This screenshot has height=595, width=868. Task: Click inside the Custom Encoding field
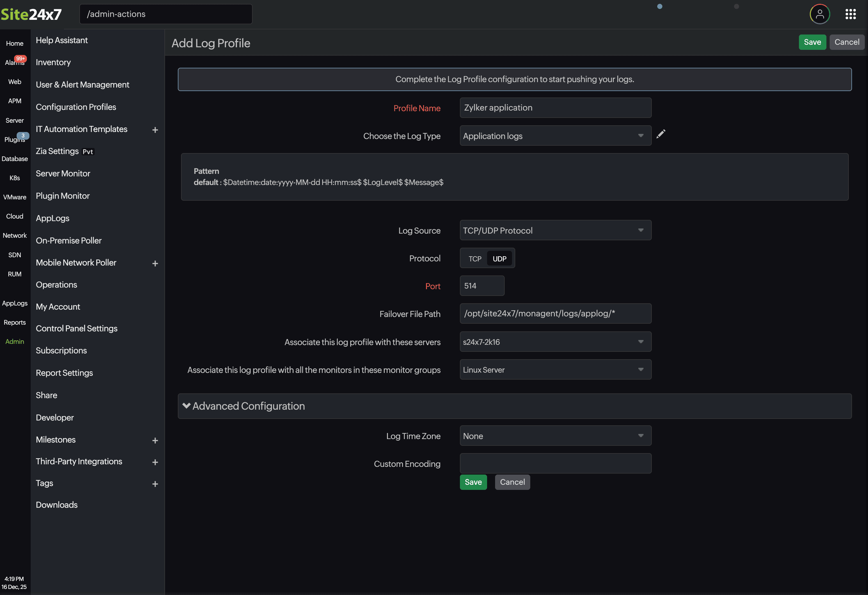pyautogui.click(x=556, y=463)
